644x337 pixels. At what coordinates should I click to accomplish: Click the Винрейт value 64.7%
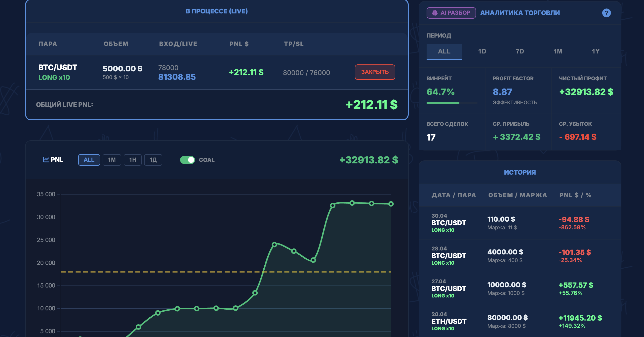[441, 92]
